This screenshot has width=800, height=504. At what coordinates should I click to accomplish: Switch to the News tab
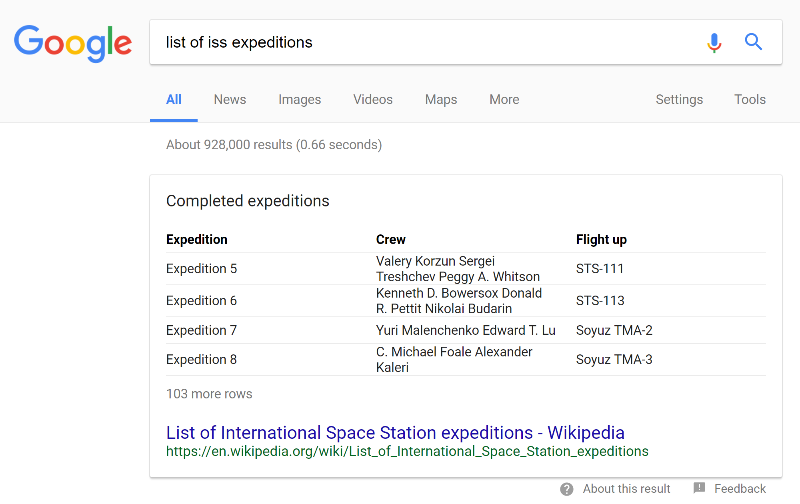(230, 99)
